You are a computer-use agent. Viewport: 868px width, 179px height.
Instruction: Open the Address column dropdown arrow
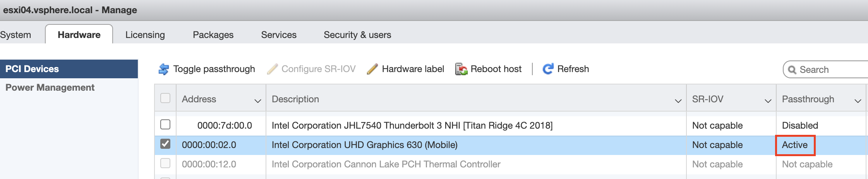tap(257, 101)
